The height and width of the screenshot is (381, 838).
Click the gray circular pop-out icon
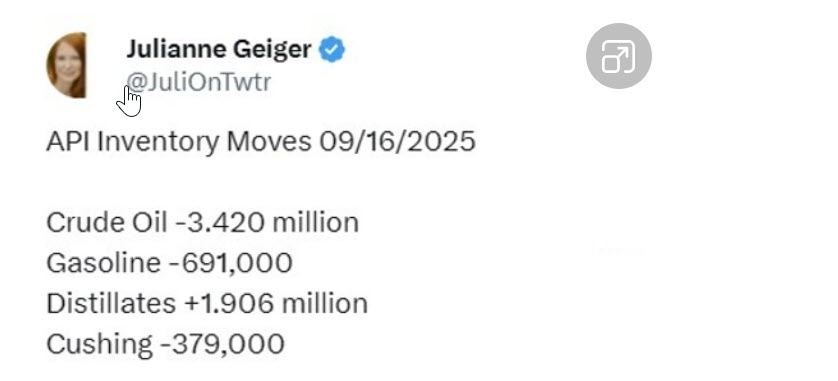coord(618,56)
